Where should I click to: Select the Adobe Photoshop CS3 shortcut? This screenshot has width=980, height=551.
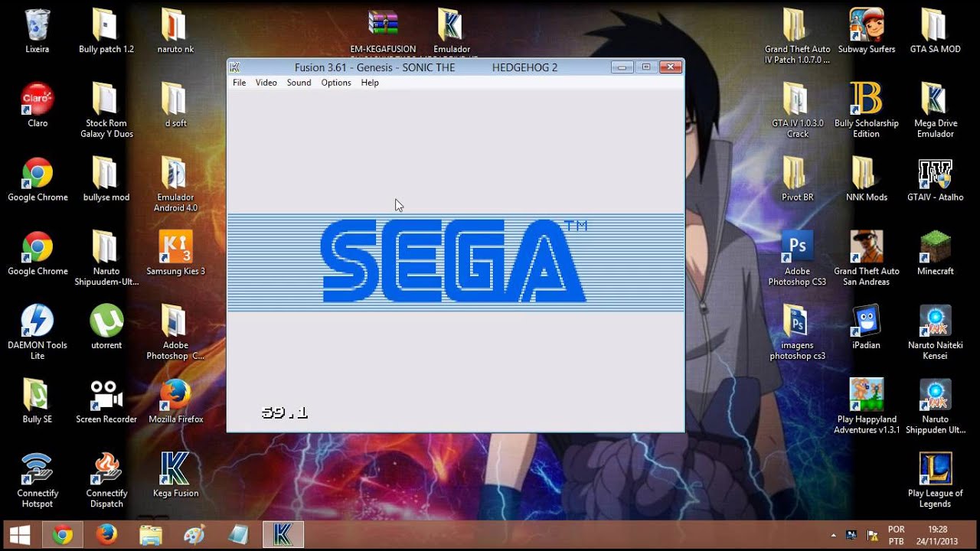(797, 259)
